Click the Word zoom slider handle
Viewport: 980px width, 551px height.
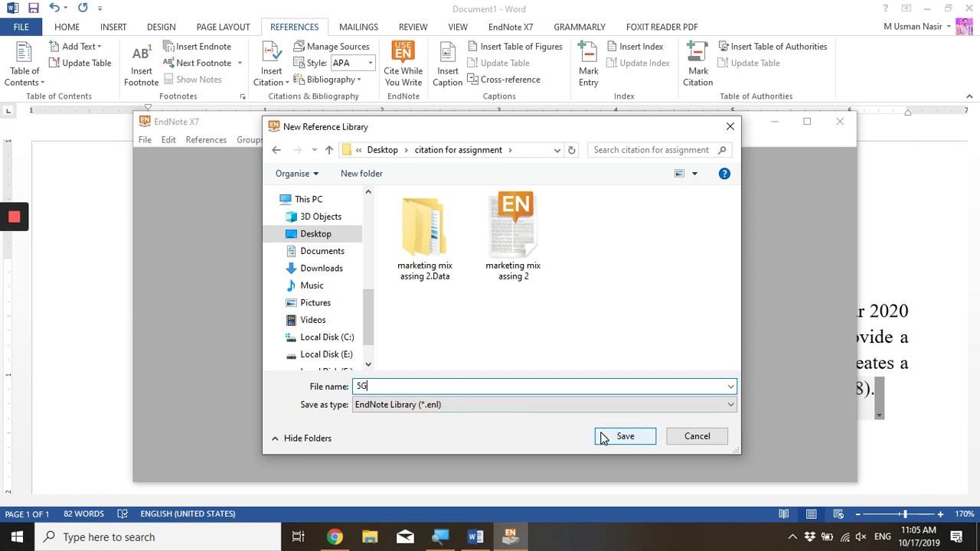pyautogui.click(x=904, y=514)
